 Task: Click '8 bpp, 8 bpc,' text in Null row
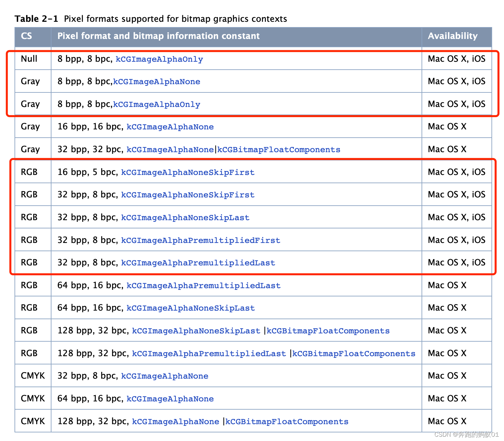[x=85, y=59]
